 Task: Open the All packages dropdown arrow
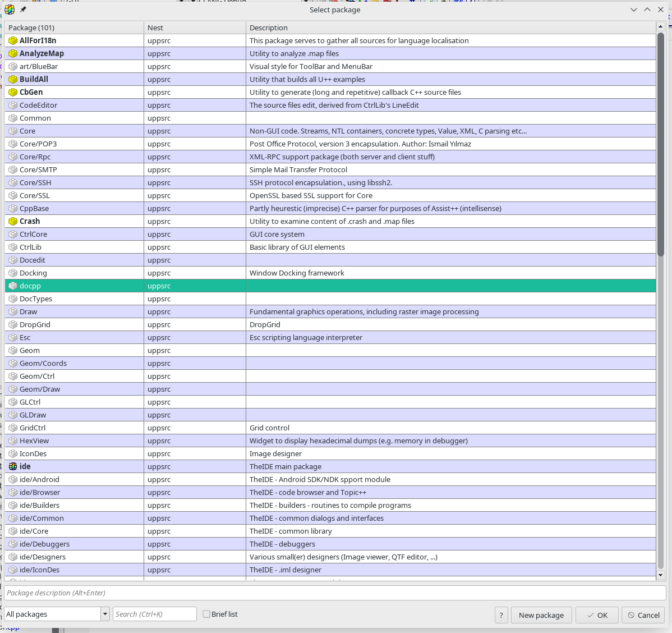105,614
